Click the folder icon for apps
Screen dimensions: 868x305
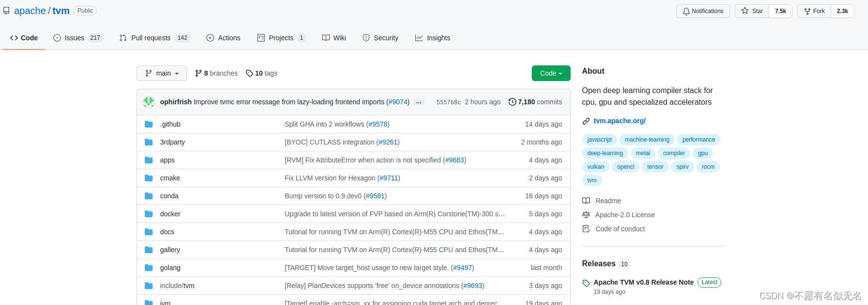pyautogui.click(x=149, y=160)
